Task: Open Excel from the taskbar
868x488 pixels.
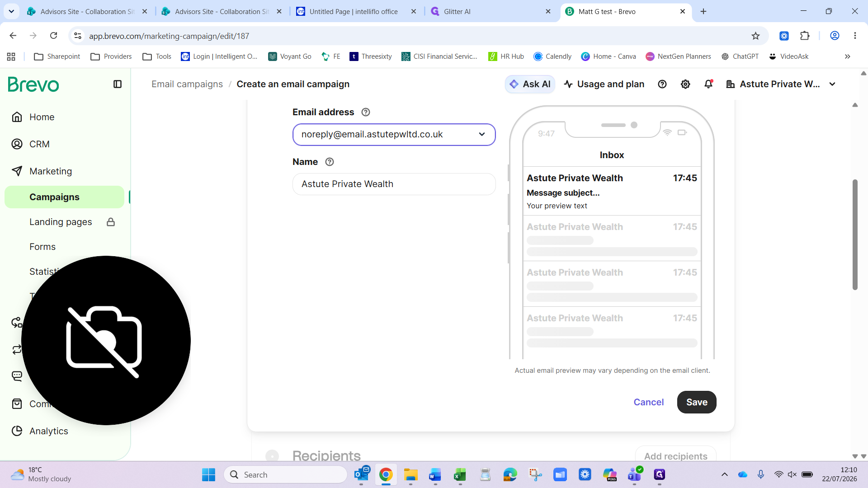Action: point(460,474)
